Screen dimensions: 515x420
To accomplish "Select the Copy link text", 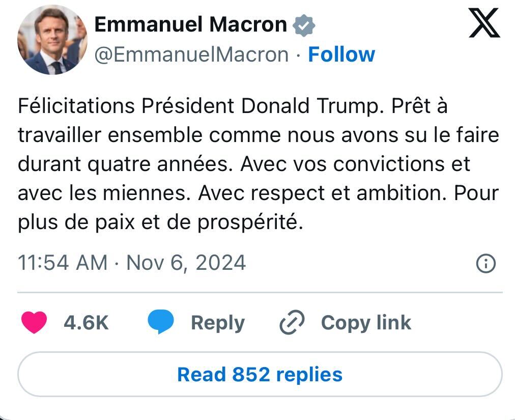I will click(x=366, y=323).
